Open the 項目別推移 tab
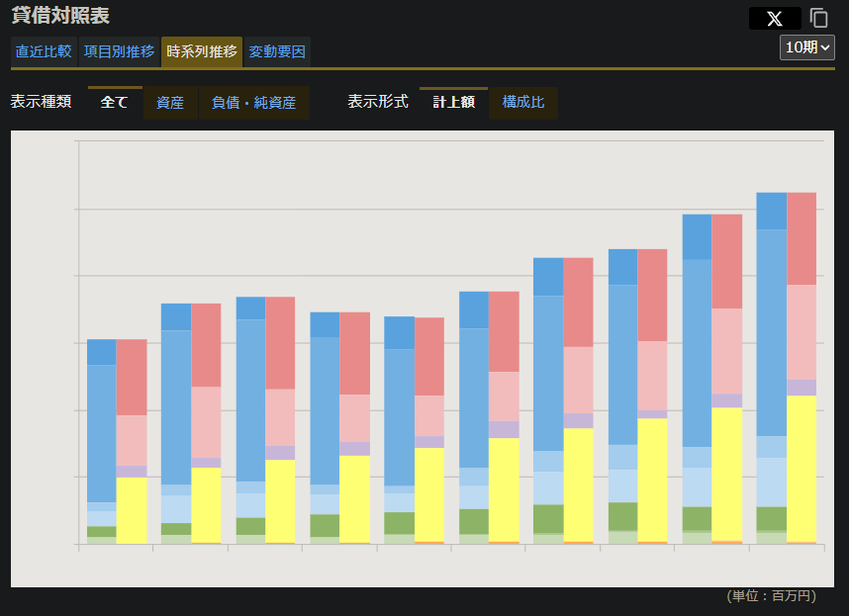 [x=119, y=52]
